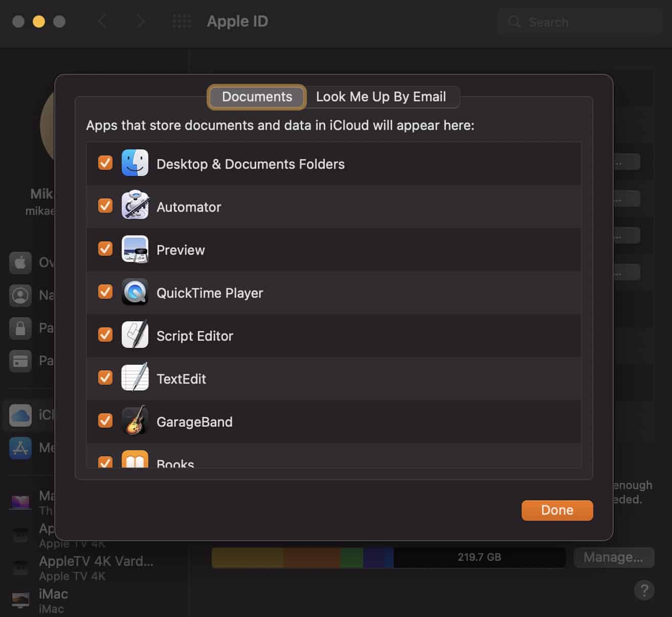Click the App Store Media icon in the sidebar
672x617 pixels.
pyautogui.click(x=20, y=448)
